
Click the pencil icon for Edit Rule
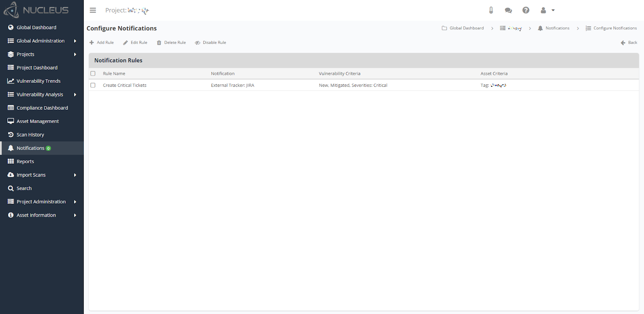tap(126, 43)
